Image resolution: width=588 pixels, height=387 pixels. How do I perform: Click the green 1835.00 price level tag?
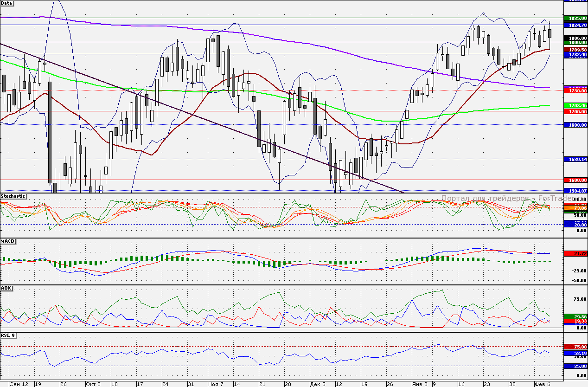[575, 18]
